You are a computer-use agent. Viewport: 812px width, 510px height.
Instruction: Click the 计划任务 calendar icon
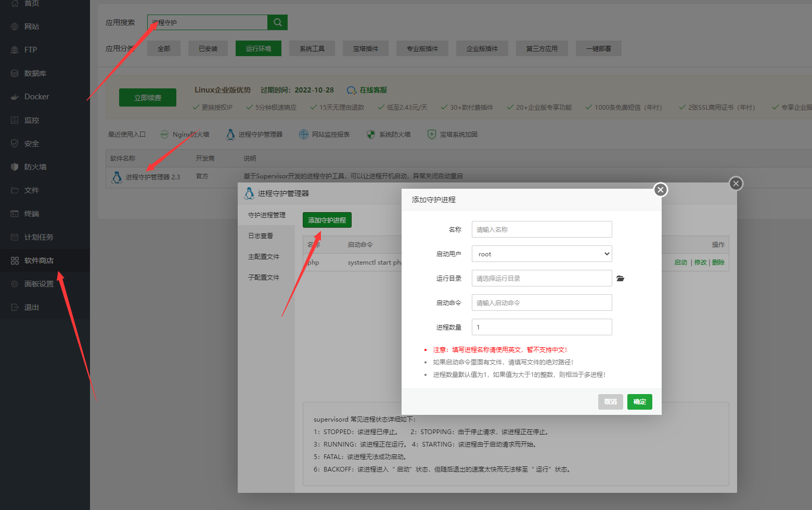[15, 237]
